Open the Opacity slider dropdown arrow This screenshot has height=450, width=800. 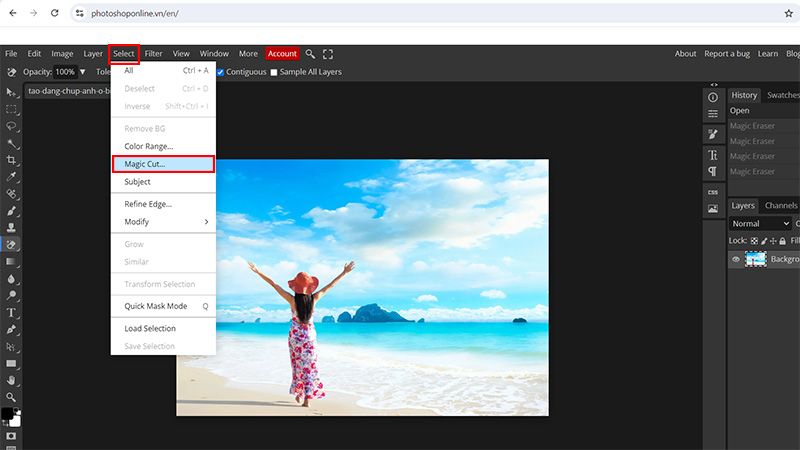click(x=83, y=72)
